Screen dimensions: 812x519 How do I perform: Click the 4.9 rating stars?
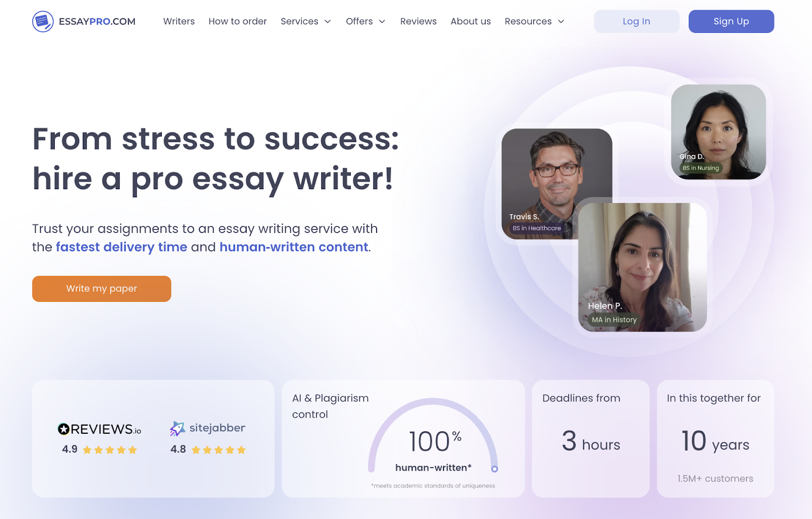coord(110,450)
